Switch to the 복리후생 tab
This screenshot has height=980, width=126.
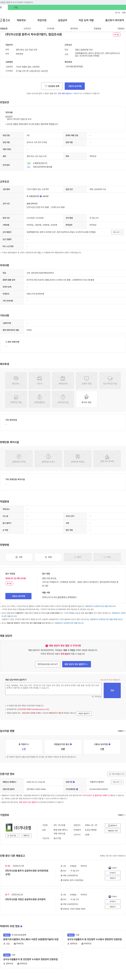tap(74, 29)
